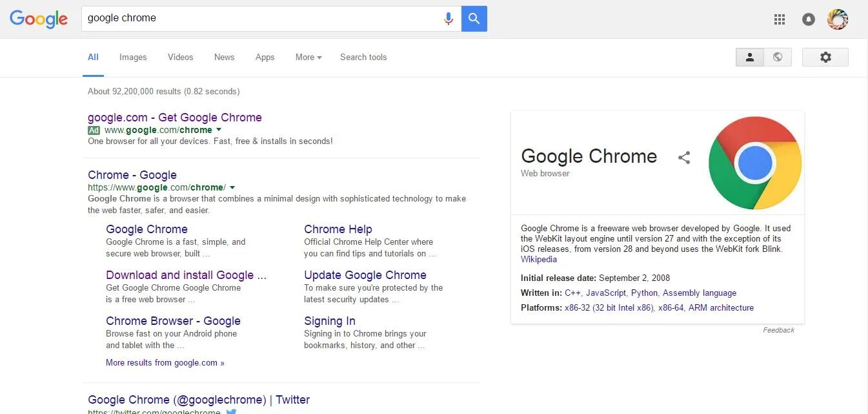
Task: Click the account profile avatar
Action: pyautogui.click(x=838, y=19)
